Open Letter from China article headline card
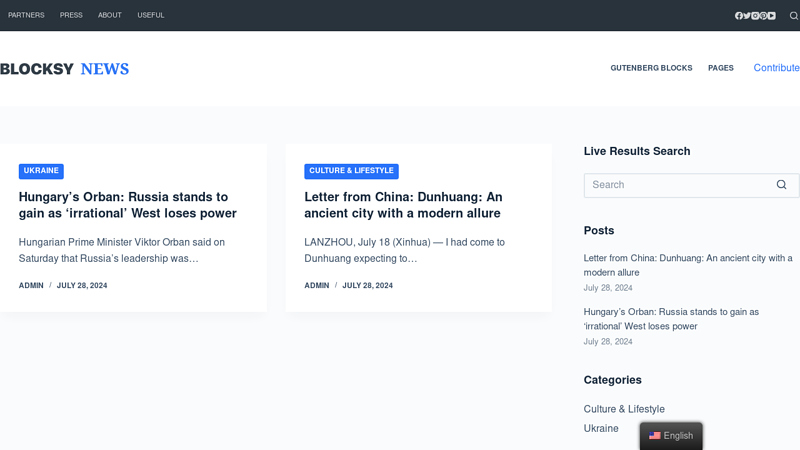800x450 pixels. (404, 205)
